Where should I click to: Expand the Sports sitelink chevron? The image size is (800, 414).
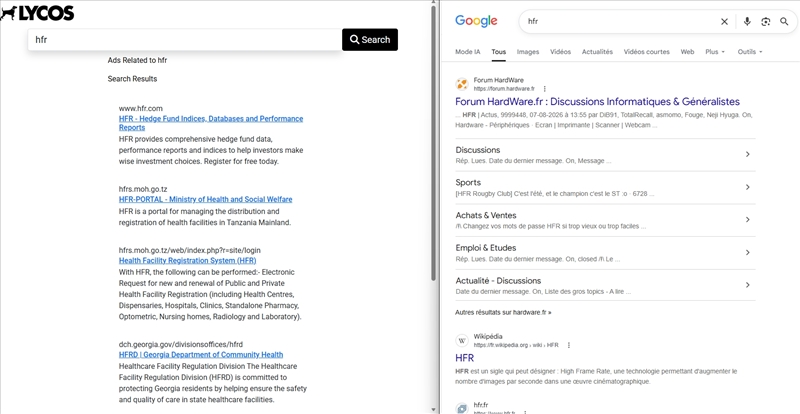coord(747,187)
